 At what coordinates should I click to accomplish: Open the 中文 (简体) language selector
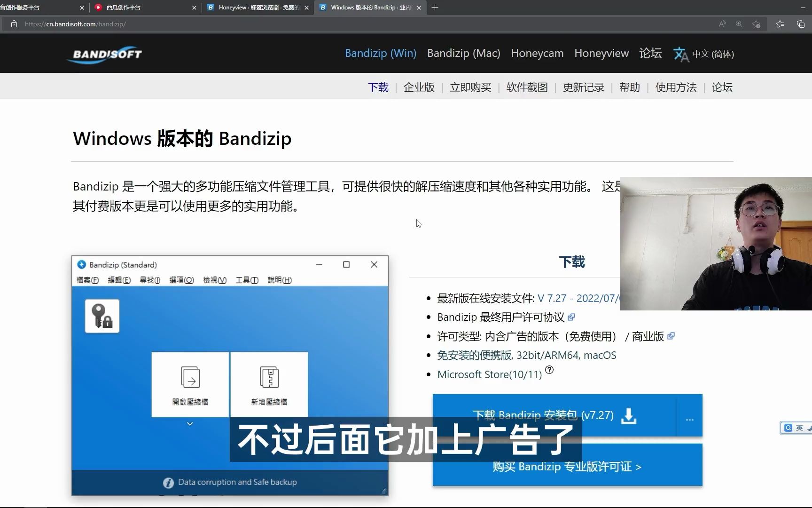(x=713, y=54)
